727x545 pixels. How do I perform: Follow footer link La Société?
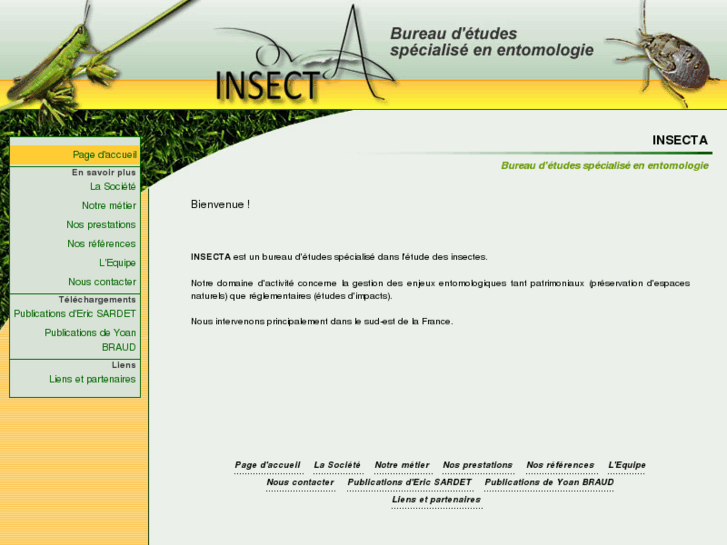pos(337,465)
